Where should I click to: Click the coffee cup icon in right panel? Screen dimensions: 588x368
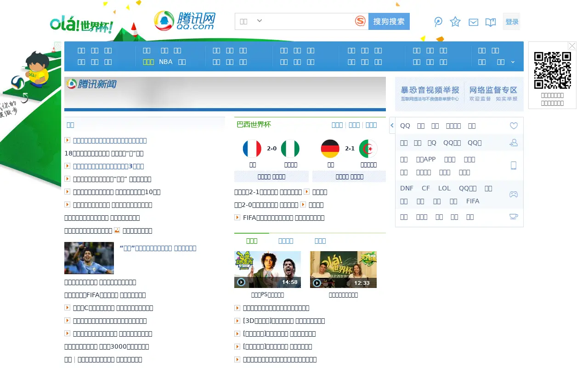click(514, 217)
